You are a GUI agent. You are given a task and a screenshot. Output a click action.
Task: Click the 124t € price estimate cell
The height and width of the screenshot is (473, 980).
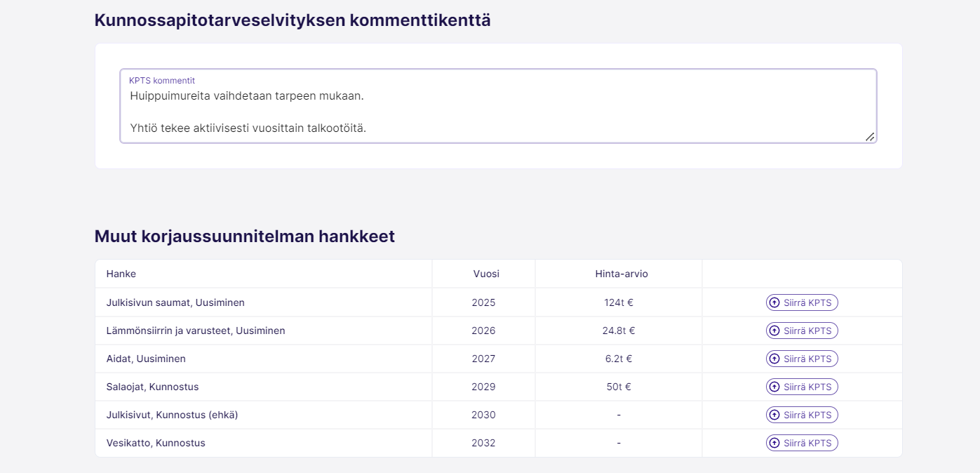[618, 302]
